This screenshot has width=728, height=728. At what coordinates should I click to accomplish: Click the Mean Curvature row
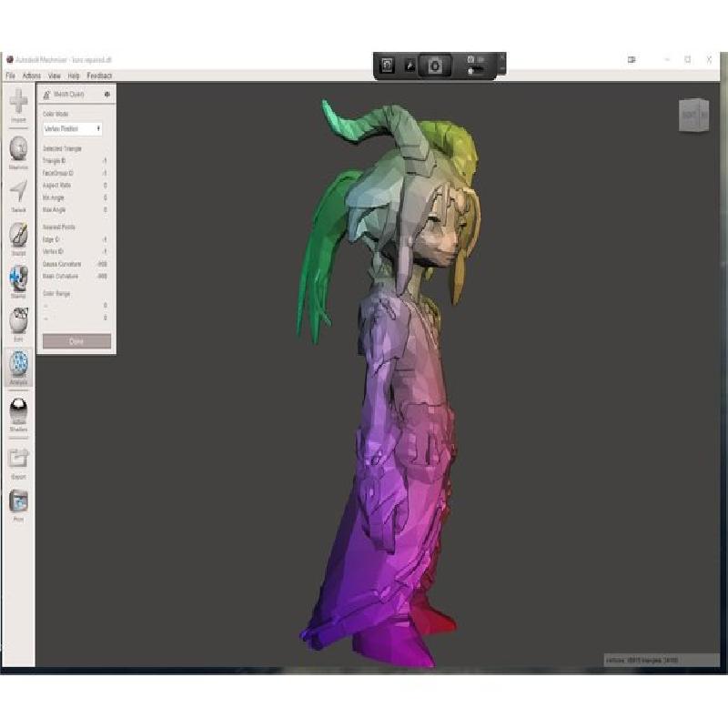click(x=76, y=277)
